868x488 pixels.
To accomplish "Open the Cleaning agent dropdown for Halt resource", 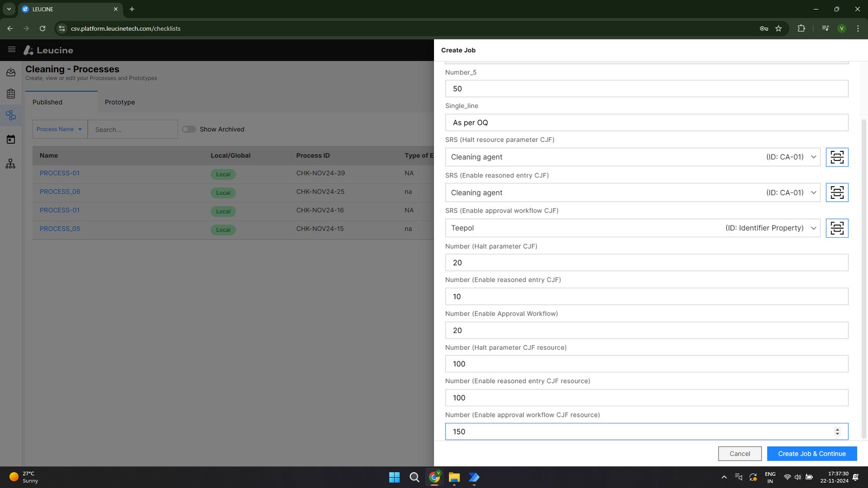I will [813, 157].
